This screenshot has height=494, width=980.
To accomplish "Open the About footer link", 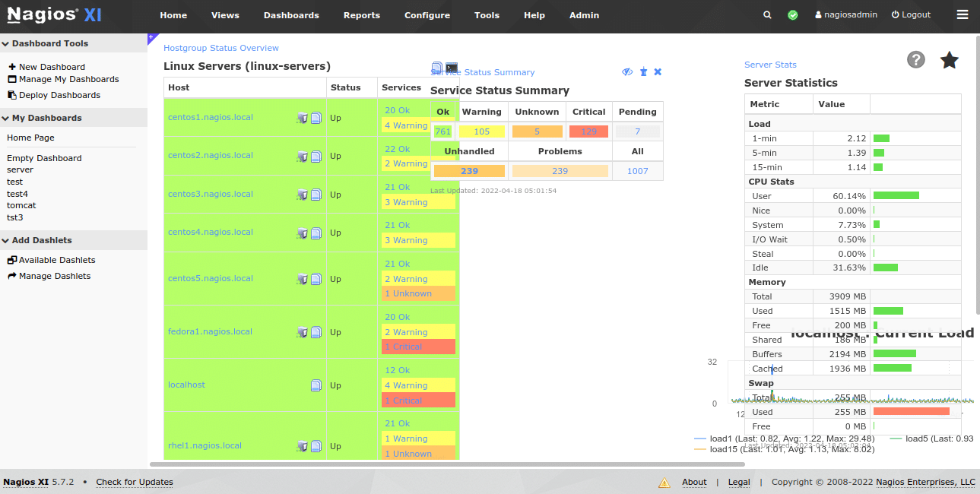I will tap(694, 482).
